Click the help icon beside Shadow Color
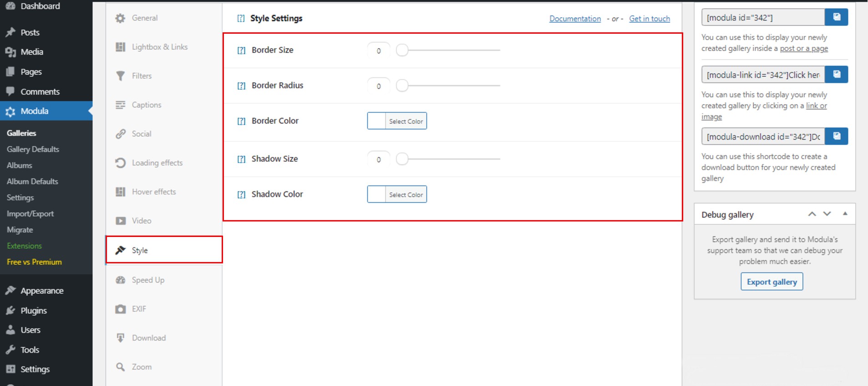 click(x=241, y=195)
